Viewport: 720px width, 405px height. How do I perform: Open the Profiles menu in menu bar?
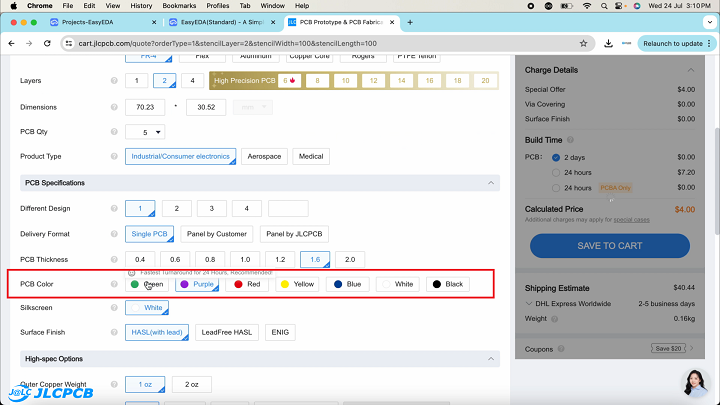218,6
